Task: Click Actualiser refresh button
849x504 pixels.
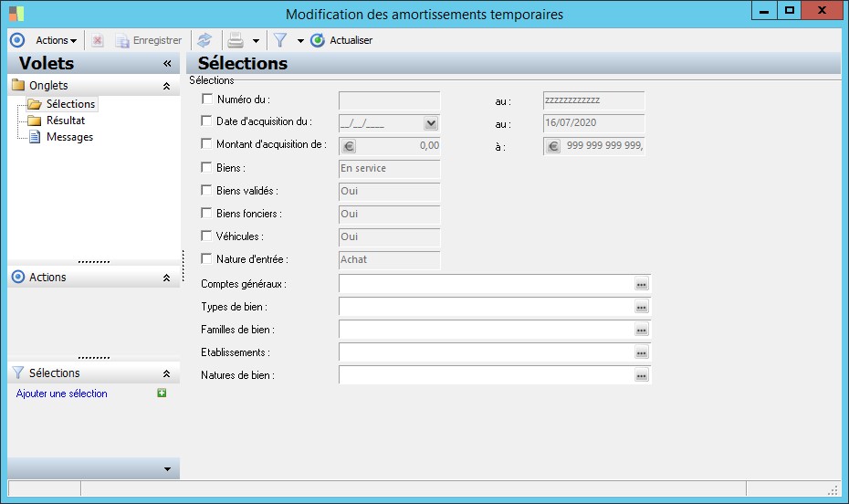Action: coord(341,40)
